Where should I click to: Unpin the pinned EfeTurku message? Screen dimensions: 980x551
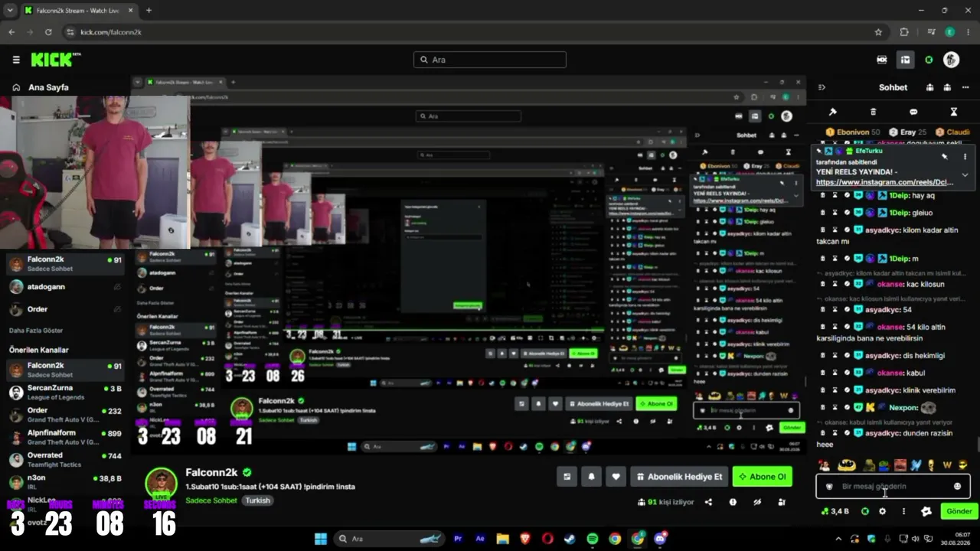point(945,156)
